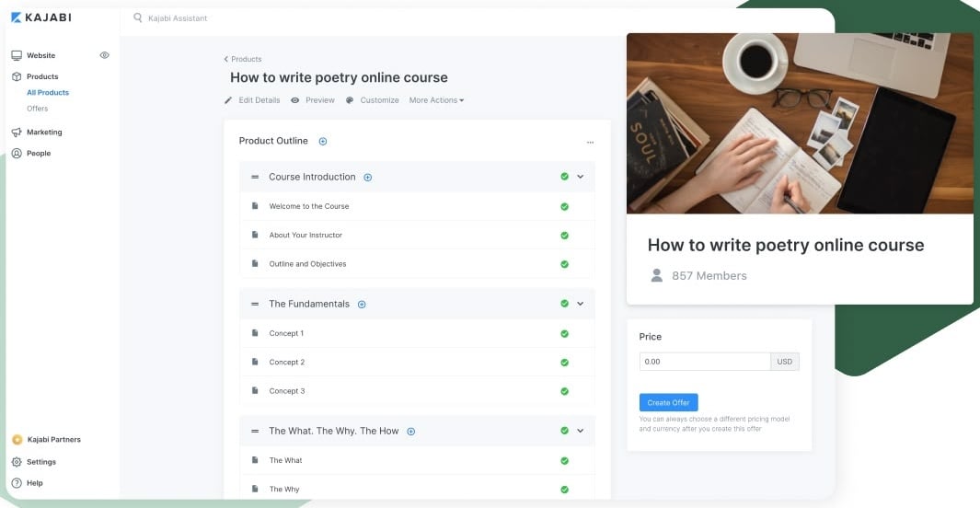Toggle published check for Concept 3

coord(564,391)
